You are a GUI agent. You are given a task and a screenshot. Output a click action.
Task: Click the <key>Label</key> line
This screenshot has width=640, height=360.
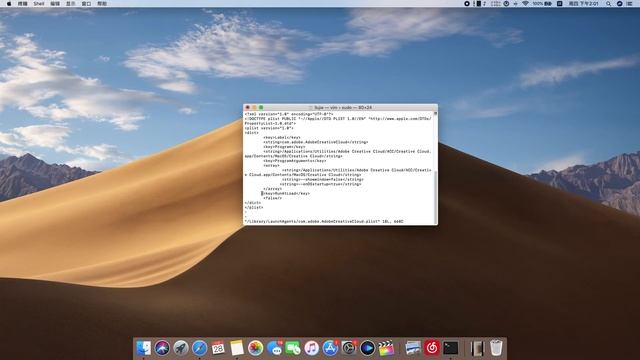pyautogui.click(x=282, y=138)
